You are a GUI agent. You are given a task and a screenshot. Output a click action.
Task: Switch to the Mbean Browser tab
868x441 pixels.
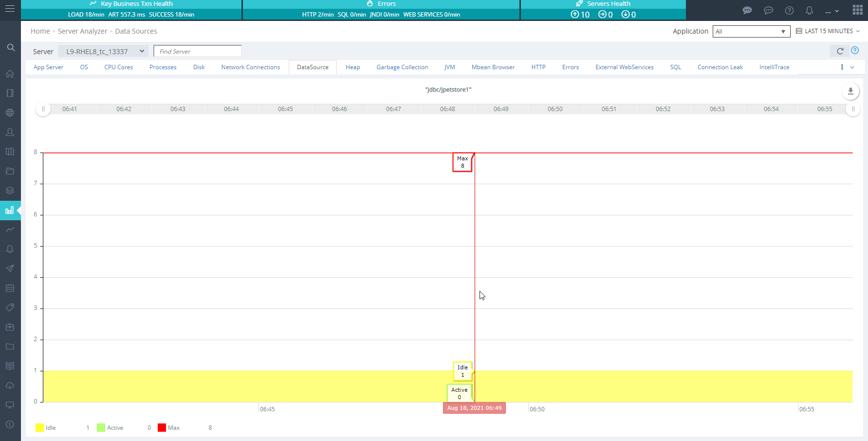[x=493, y=67]
